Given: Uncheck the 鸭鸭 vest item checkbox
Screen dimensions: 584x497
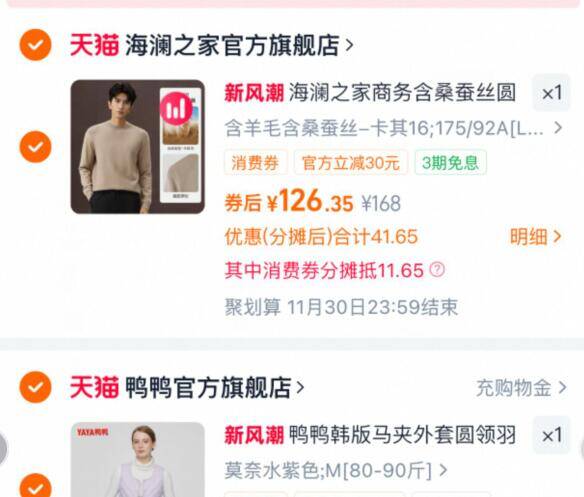Looking at the screenshot, I should 35,486.
